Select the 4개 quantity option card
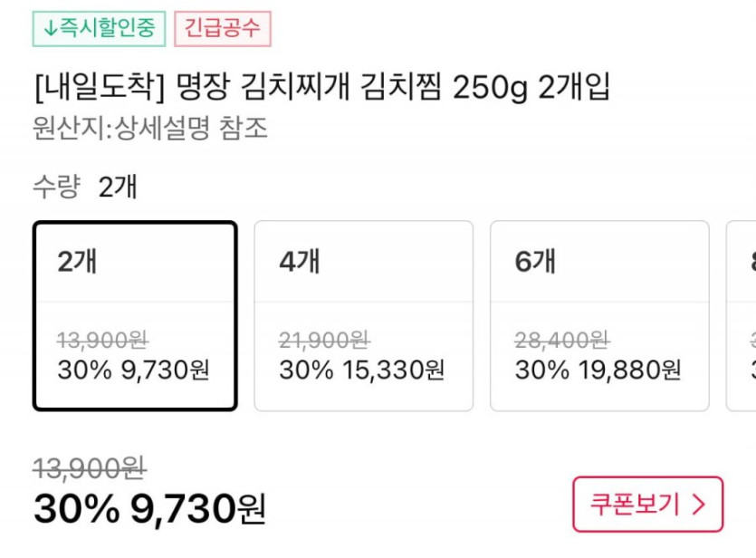This screenshot has width=756, height=558. pos(363,315)
